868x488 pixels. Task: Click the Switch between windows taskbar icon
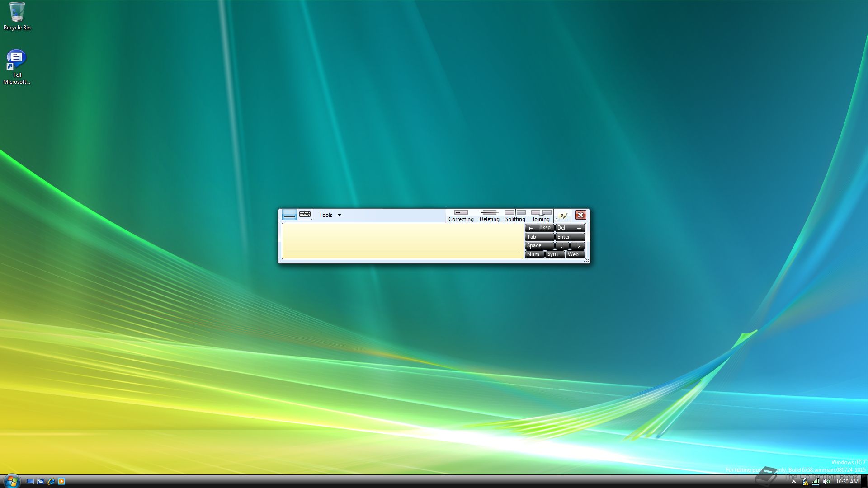(41, 481)
